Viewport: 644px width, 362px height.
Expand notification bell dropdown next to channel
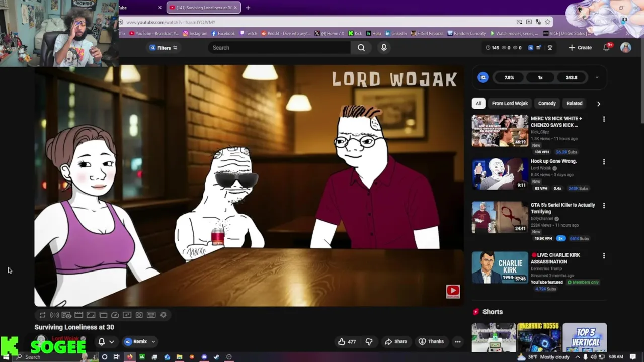(112, 342)
